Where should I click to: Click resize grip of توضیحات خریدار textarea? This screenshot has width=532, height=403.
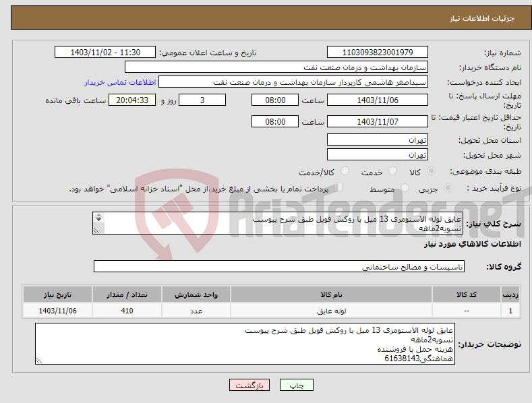39,361
